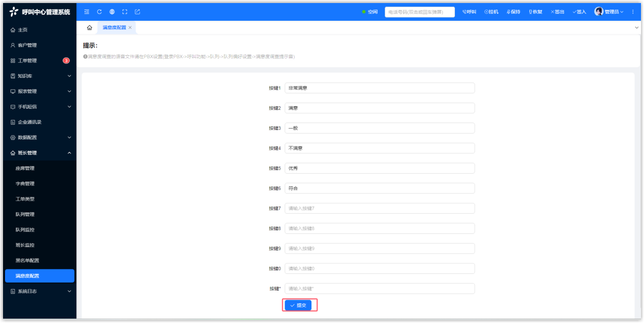644x323 pixels.
Task: Expand the 知识库 sidebar menu
Action: [39, 76]
